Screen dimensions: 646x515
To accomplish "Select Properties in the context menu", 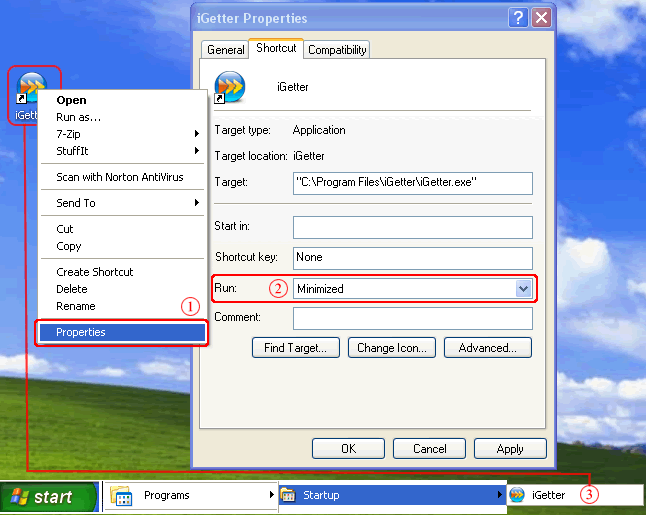I will tap(120, 332).
